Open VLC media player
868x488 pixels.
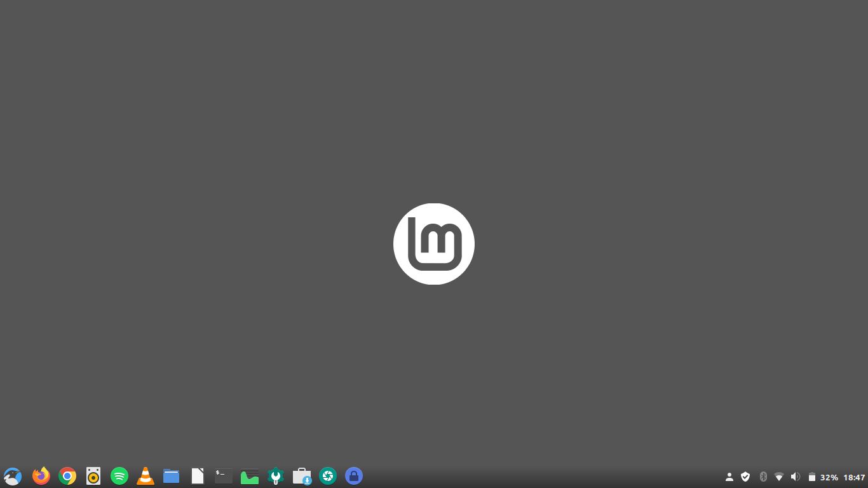coord(145,476)
